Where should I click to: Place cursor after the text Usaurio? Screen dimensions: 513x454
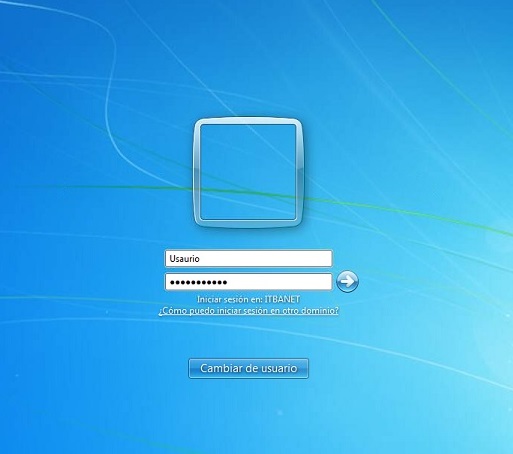(x=200, y=259)
